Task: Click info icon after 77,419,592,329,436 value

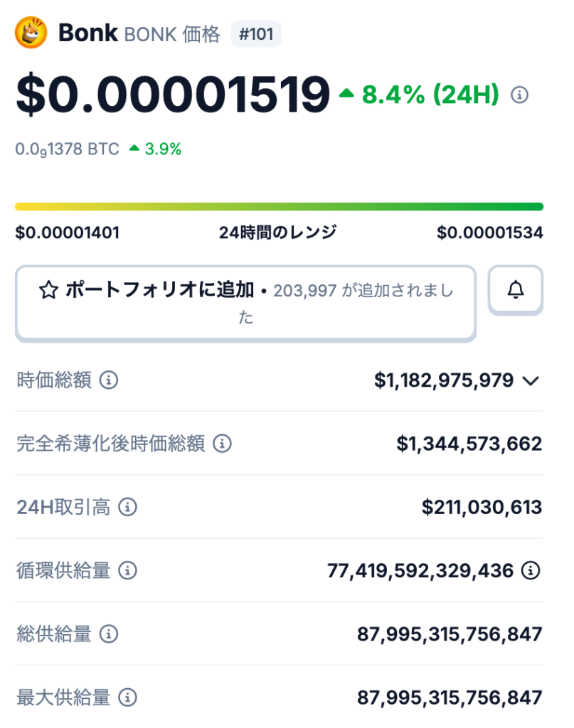Action: pyautogui.click(x=530, y=570)
